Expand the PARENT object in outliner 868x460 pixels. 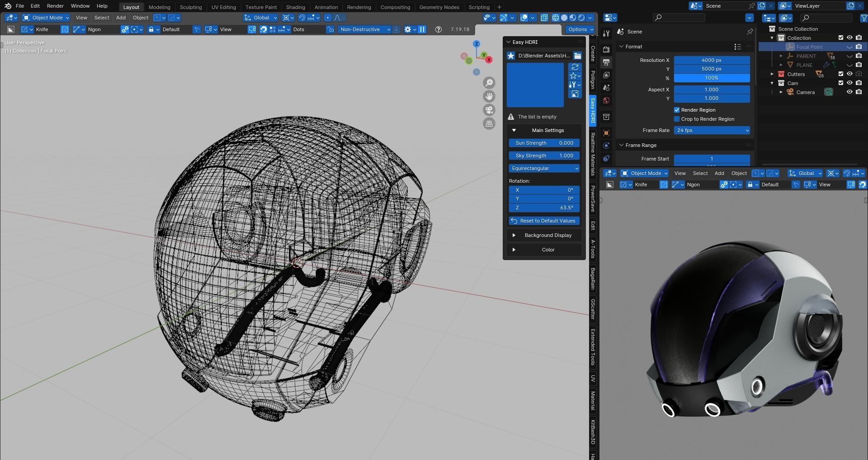tap(781, 56)
